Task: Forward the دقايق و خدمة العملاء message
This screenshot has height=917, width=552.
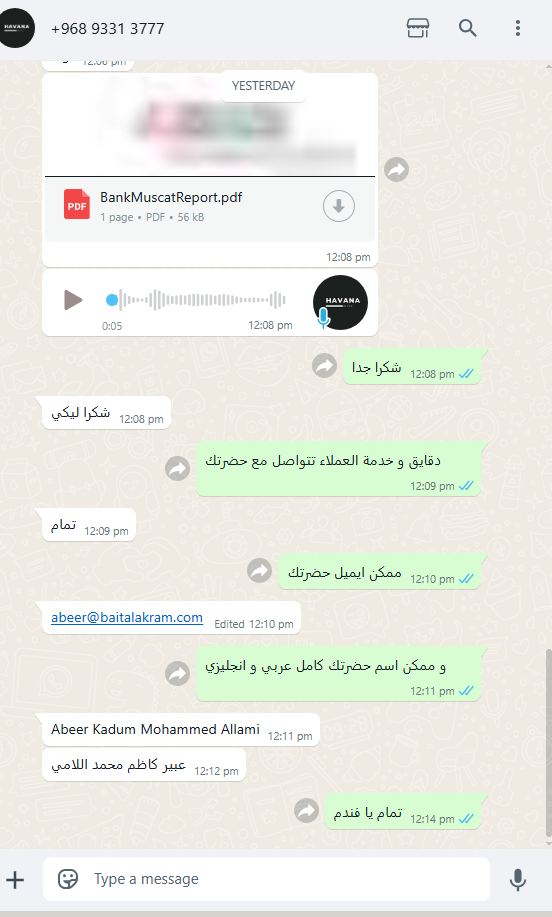Action: click(x=178, y=469)
